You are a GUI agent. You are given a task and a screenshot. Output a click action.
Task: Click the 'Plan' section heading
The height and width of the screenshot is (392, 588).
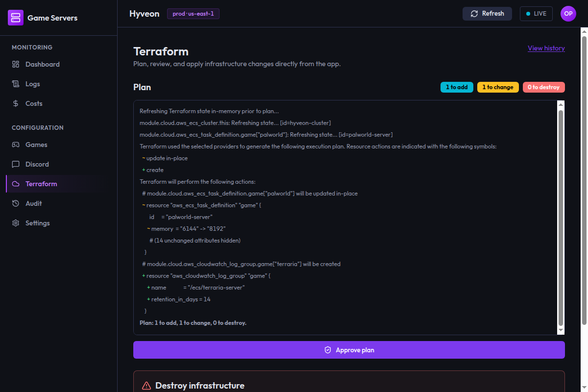tap(142, 87)
